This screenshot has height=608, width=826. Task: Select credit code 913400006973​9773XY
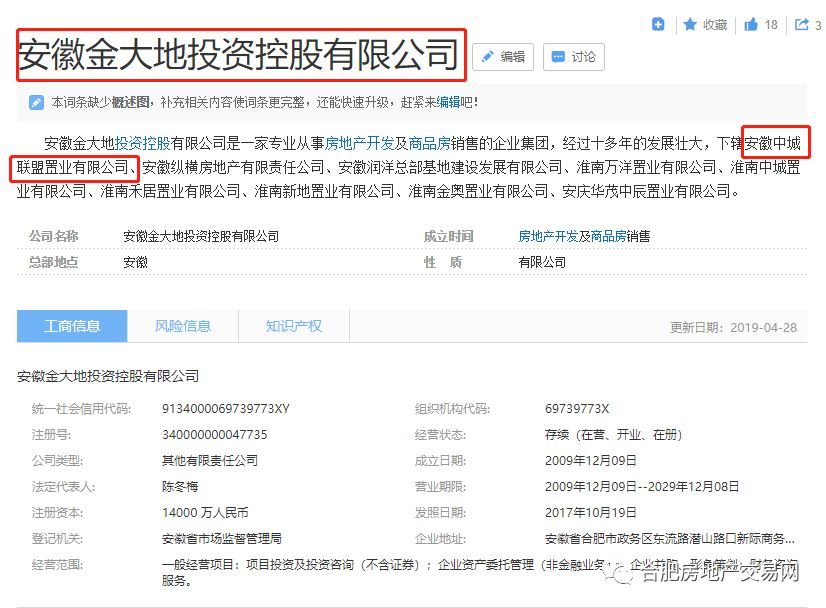[225, 409]
